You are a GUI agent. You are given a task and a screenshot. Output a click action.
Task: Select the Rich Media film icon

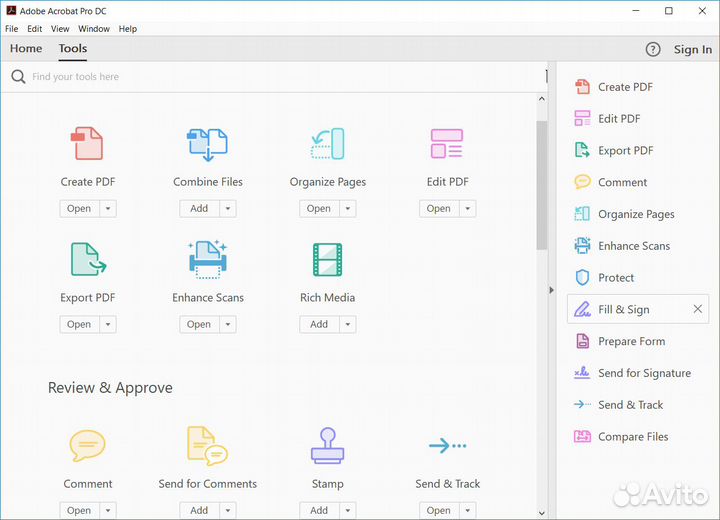[x=327, y=260]
